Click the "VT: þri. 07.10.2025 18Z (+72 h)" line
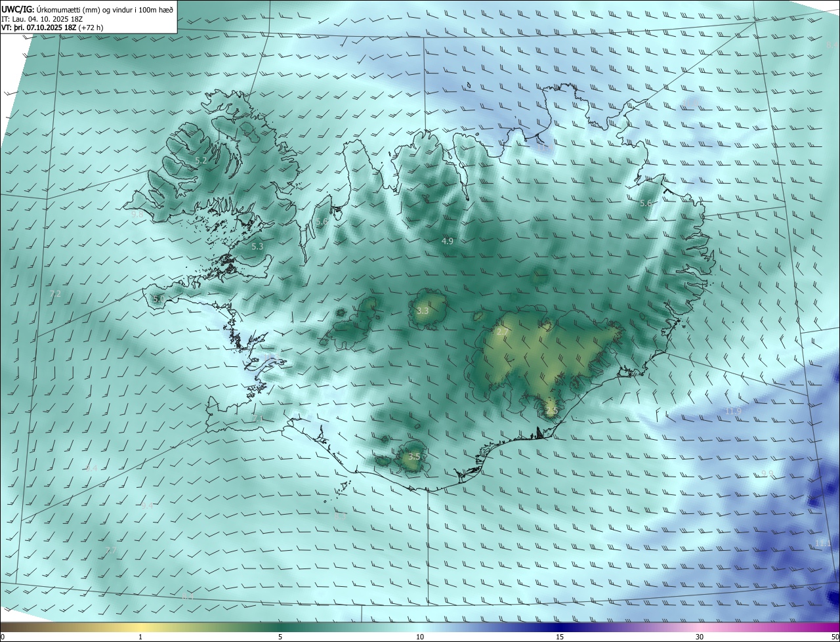Viewport: 840px width, 642px height. click(x=52, y=28)
